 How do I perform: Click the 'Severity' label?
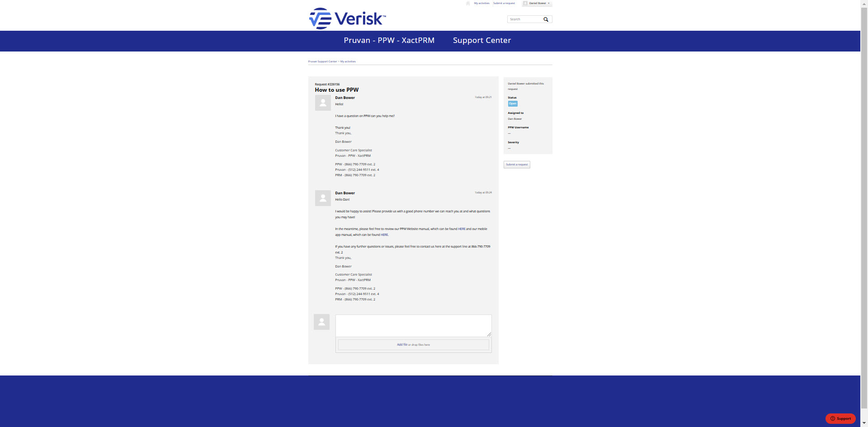pos(513,142)
